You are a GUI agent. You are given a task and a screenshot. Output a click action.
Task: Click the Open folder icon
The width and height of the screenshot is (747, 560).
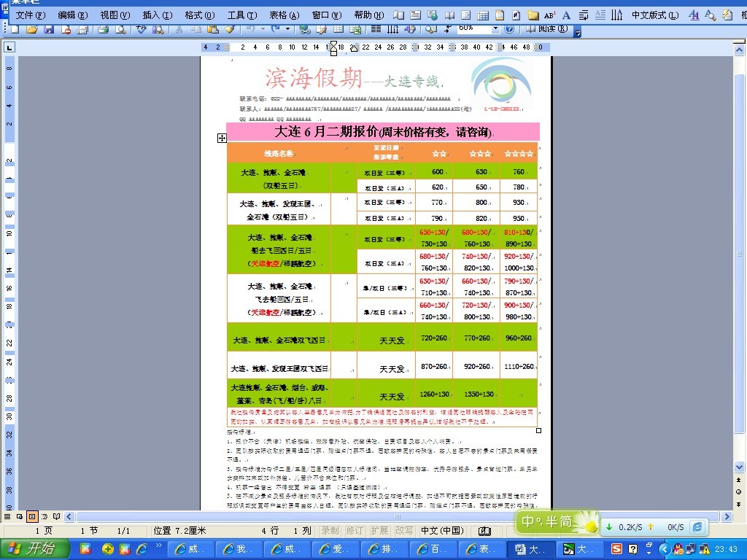click(x=32, y=29)
